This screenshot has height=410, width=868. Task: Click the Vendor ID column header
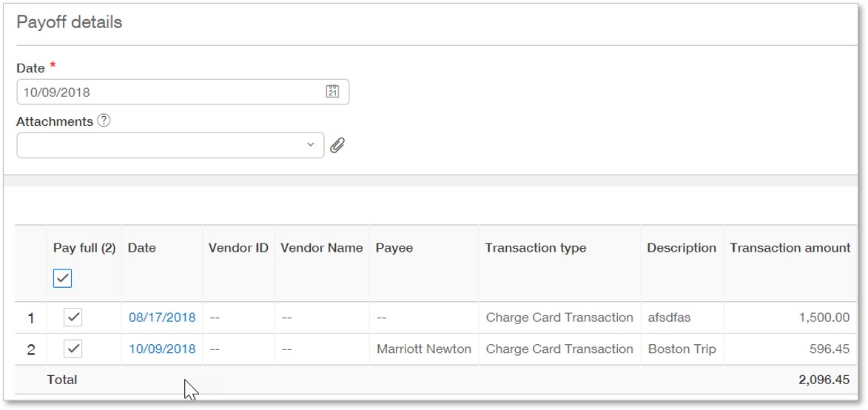238,248
